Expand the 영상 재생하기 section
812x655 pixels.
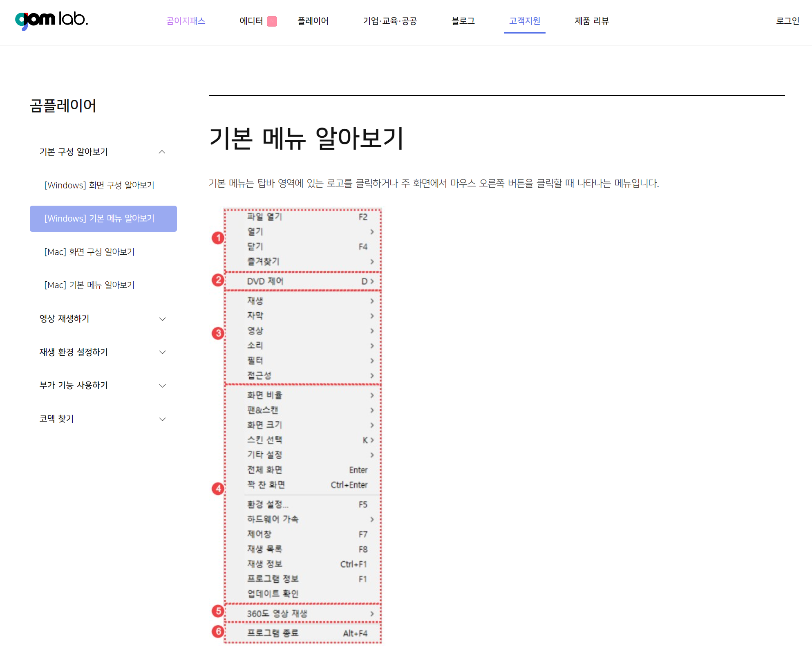pos(162,319)
